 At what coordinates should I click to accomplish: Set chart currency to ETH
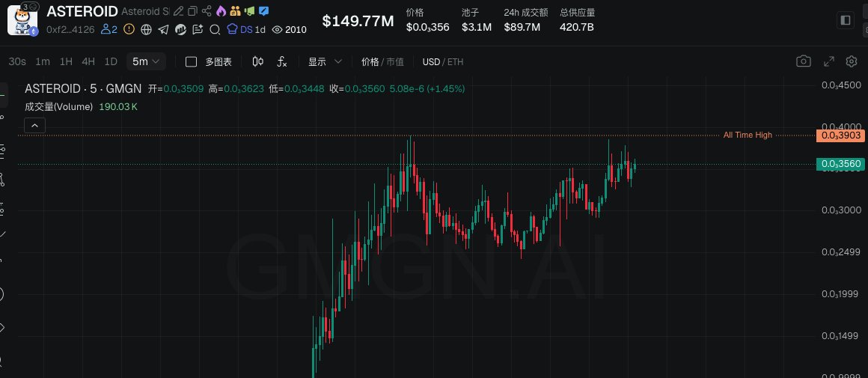pos(455,62)
